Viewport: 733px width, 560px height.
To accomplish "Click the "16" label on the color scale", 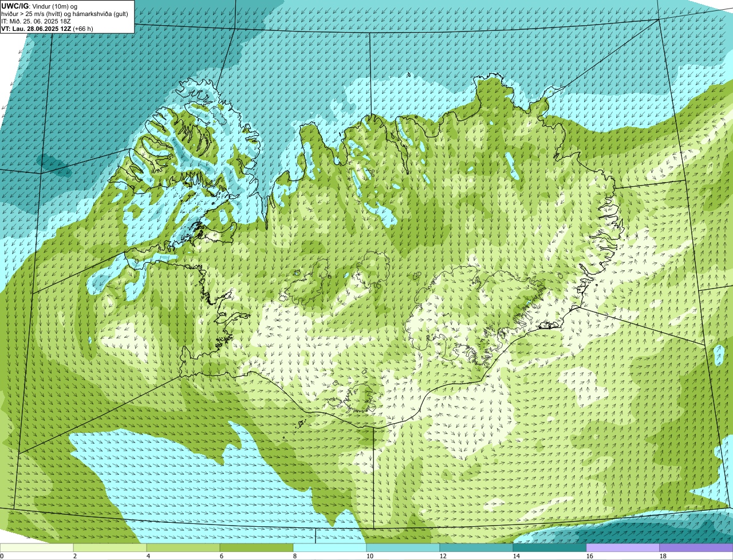I will coord(590,556).
